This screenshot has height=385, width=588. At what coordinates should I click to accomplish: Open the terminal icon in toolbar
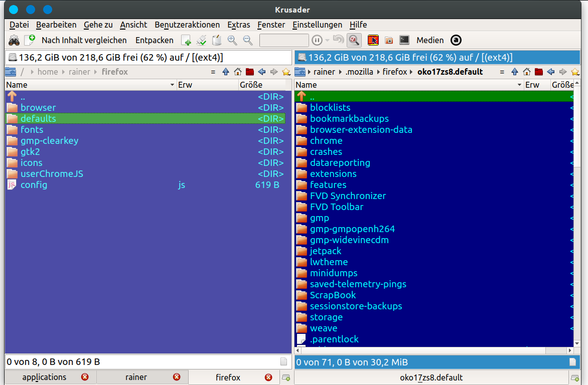(x=404, y=40)
